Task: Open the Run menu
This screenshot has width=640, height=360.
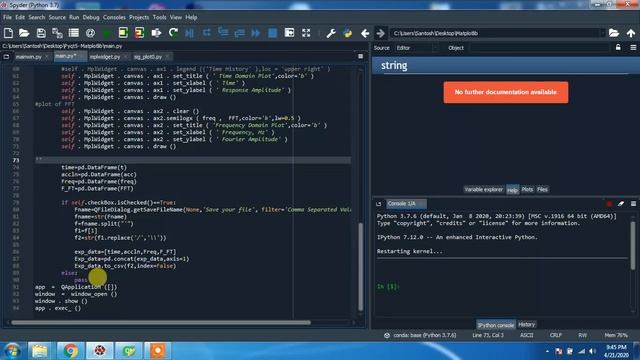Action: [74, 18]
